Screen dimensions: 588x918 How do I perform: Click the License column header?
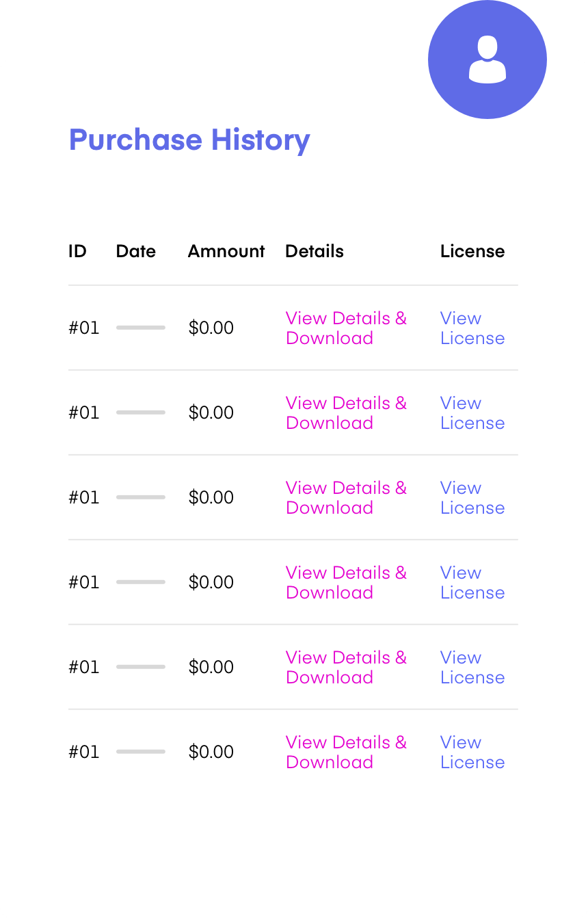(472, 251)
